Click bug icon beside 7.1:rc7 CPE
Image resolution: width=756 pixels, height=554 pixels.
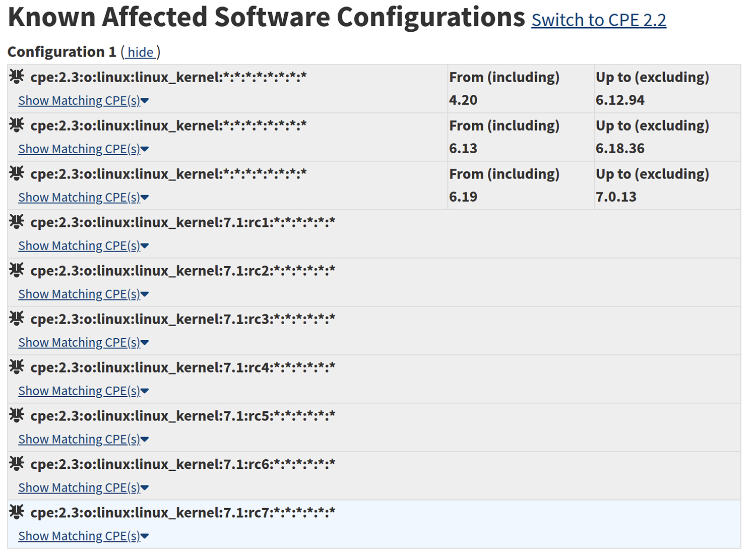[x=17, y=512]
